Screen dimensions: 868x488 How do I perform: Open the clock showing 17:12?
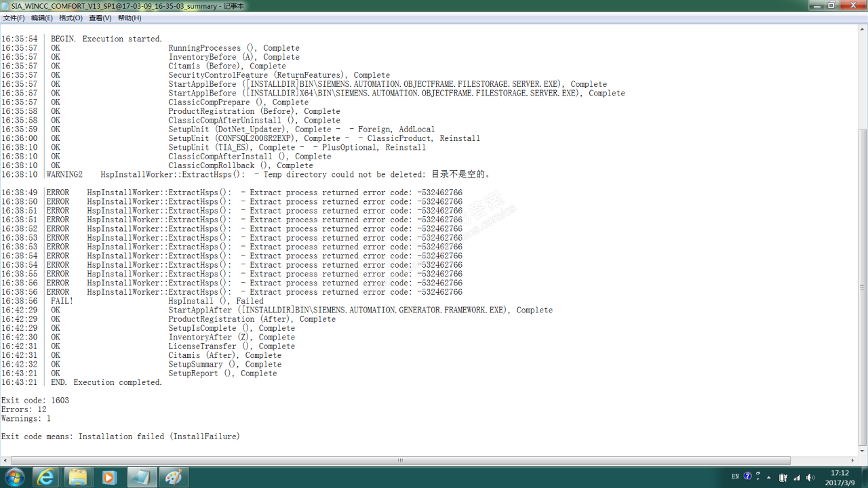click(840, 477)
